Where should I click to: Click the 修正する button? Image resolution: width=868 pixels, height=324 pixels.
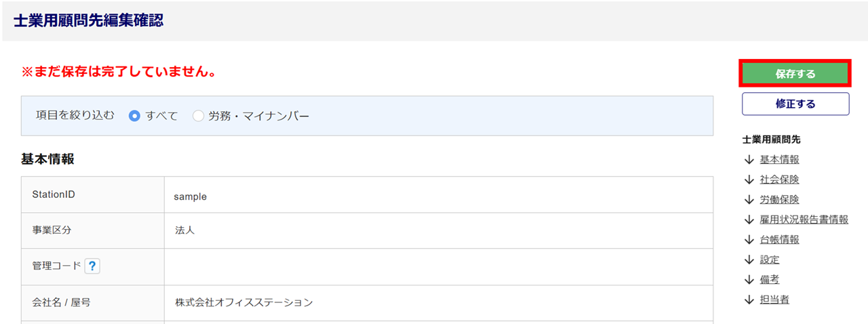(795, 104)
